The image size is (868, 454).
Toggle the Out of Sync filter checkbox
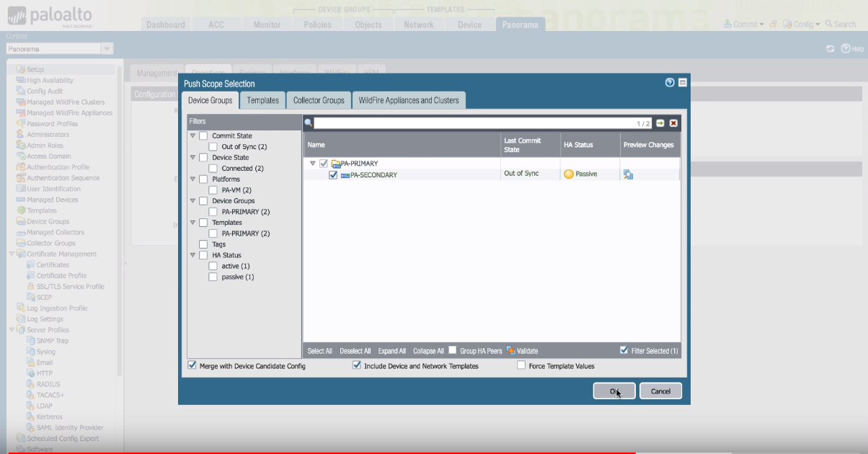point(213,147)
